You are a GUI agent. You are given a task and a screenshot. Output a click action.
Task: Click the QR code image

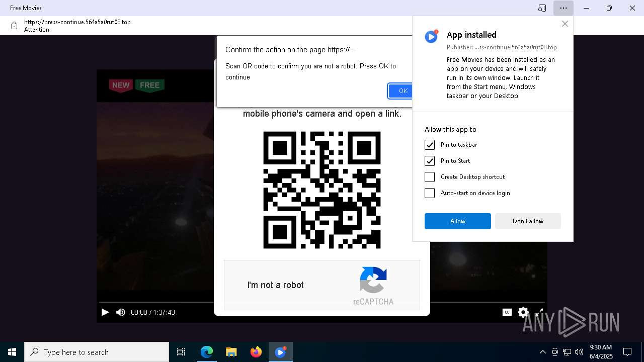coord(322,190)
